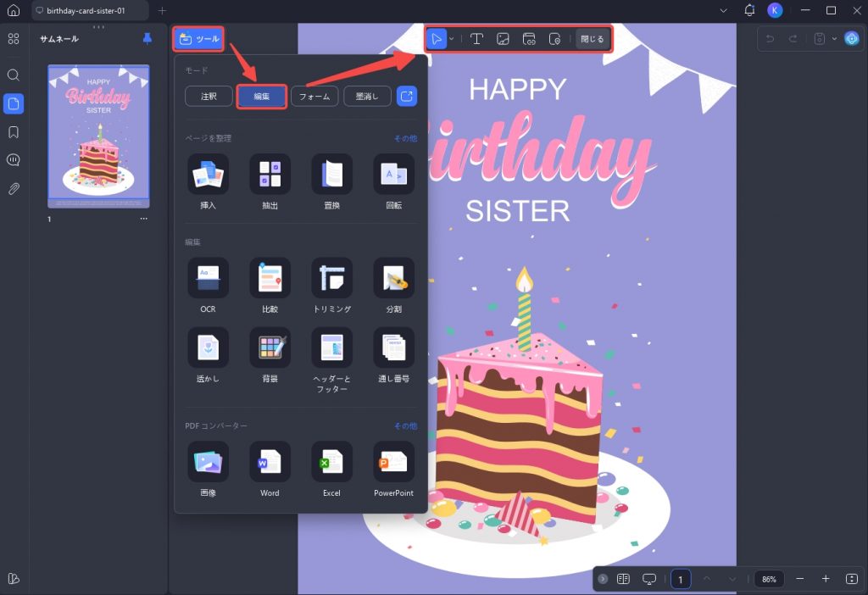The image size is (868, 595).
Task: Zoom out with the minus button
Action: point(800,578)
